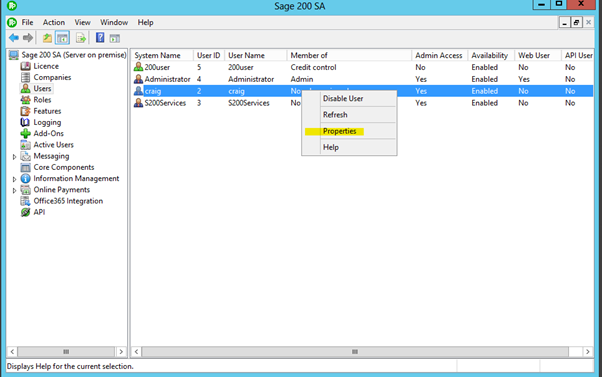Click the Administrator row user icon

pos(138,79)
